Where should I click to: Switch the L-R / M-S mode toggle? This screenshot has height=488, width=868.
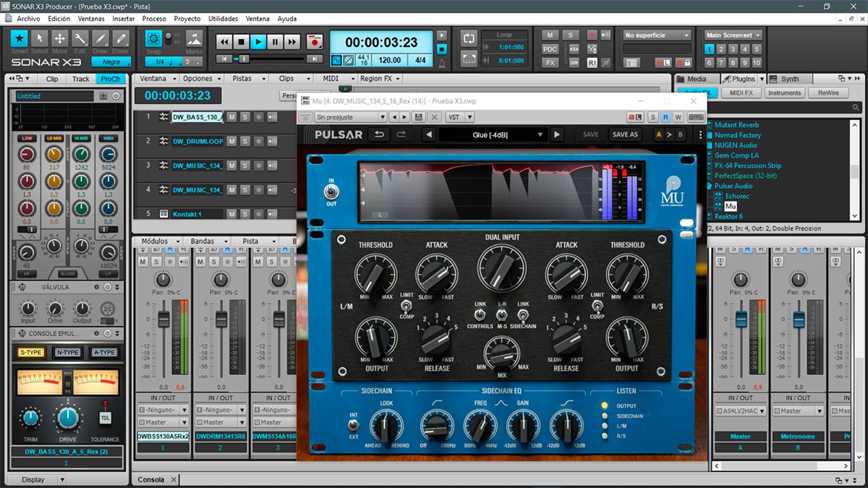click(x=501, y=315)
